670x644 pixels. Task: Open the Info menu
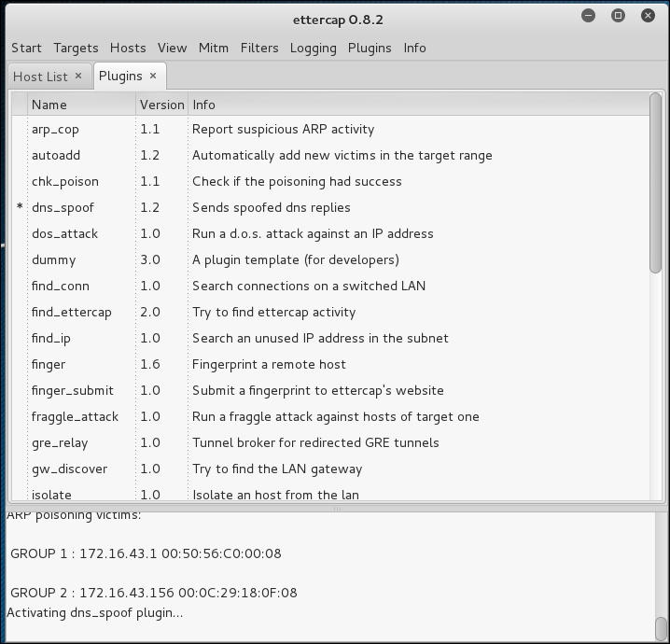(x=415, y=48)
